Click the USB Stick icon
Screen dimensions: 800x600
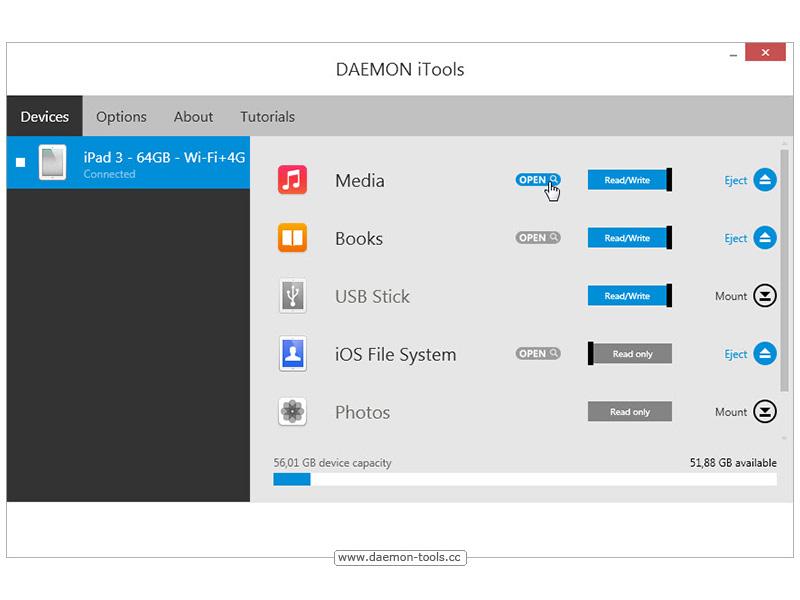(x=292, y=295)
